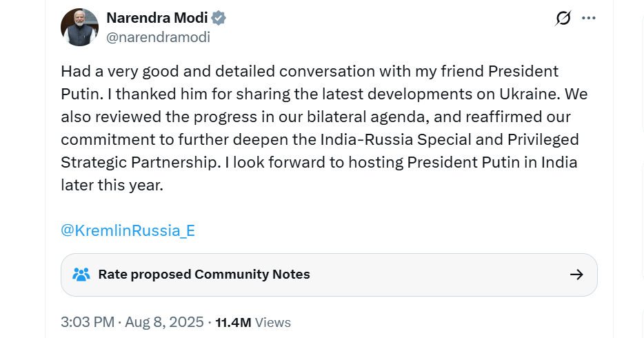Click the Grok explain-post icon
Screen dimensions: 644x338
563,18
